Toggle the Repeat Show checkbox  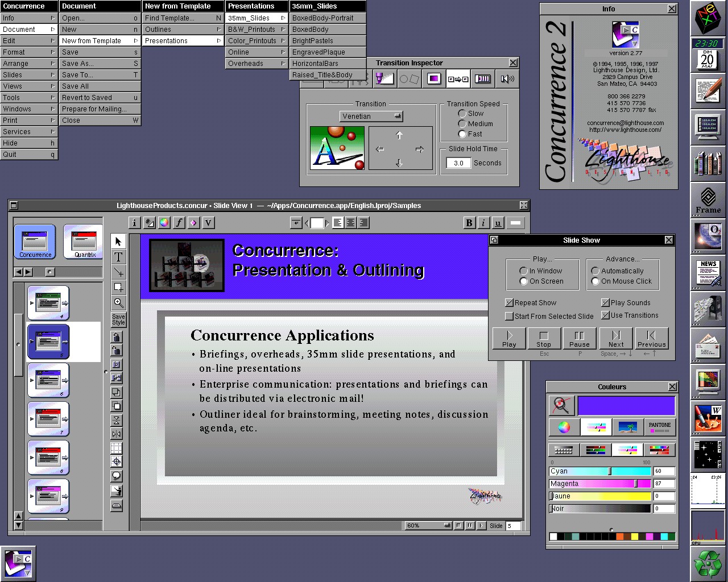(x=509, y=303)
